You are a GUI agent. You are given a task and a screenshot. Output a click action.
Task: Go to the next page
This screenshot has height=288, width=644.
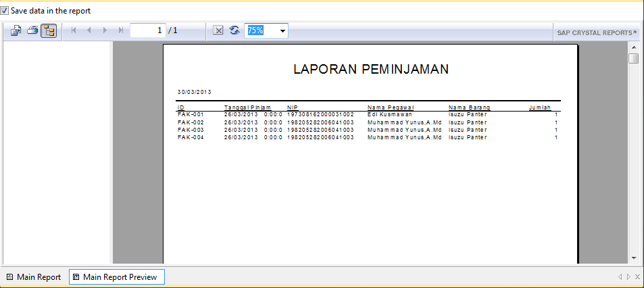105,30
